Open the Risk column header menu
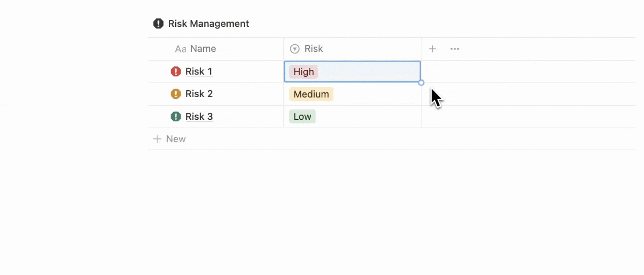 coord(352,49)
